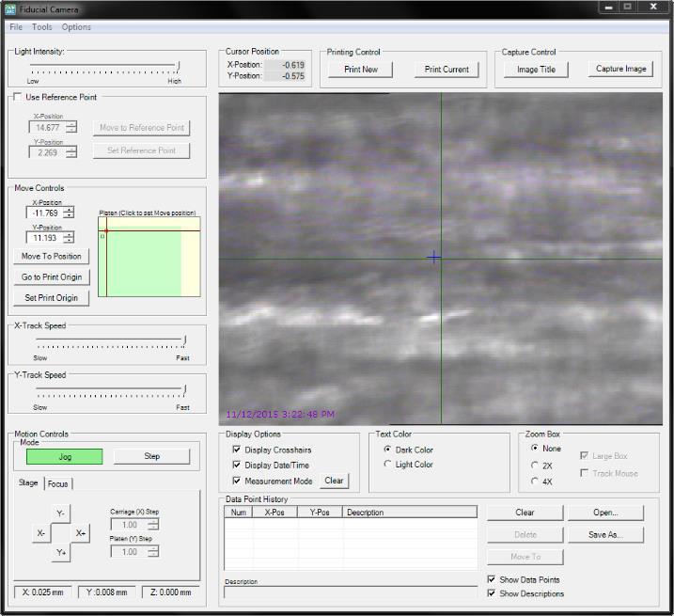Click the X-Pos column header
This screenshot has height=616, width=674.
click(x=274, y=512)
